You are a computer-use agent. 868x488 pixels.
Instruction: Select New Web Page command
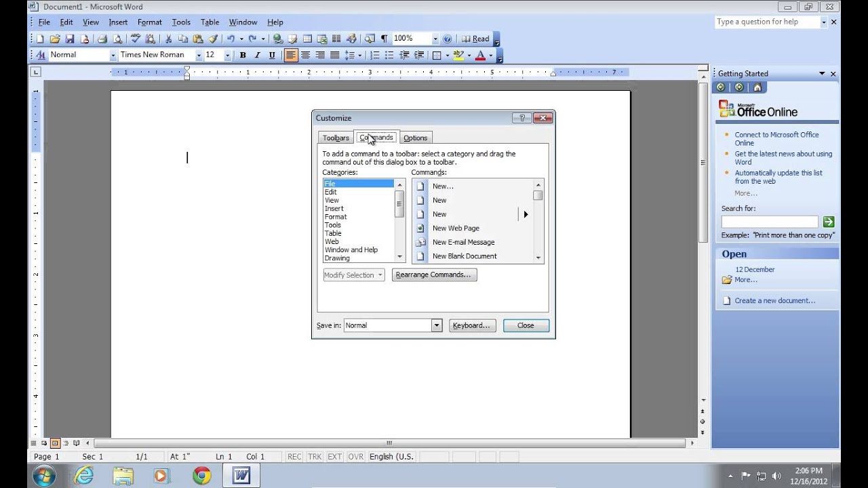[456, 228]
